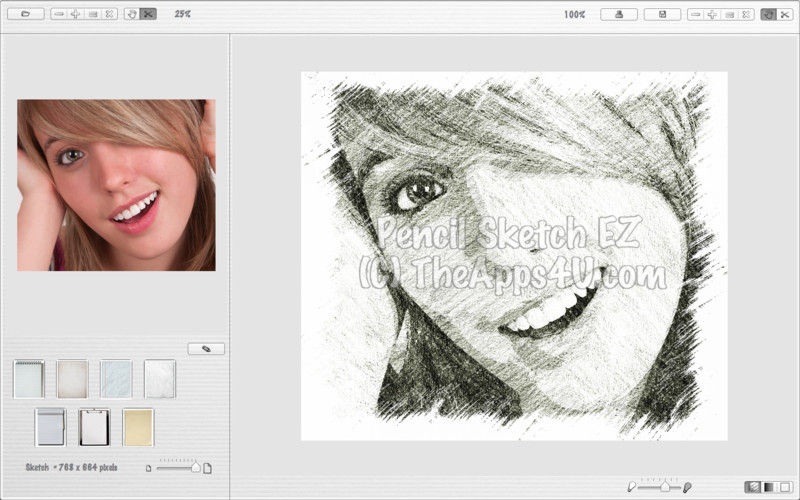Adjust the pencil thickness slider handle
The width and height of the screenshot is (800, 500).
point(664,487)
